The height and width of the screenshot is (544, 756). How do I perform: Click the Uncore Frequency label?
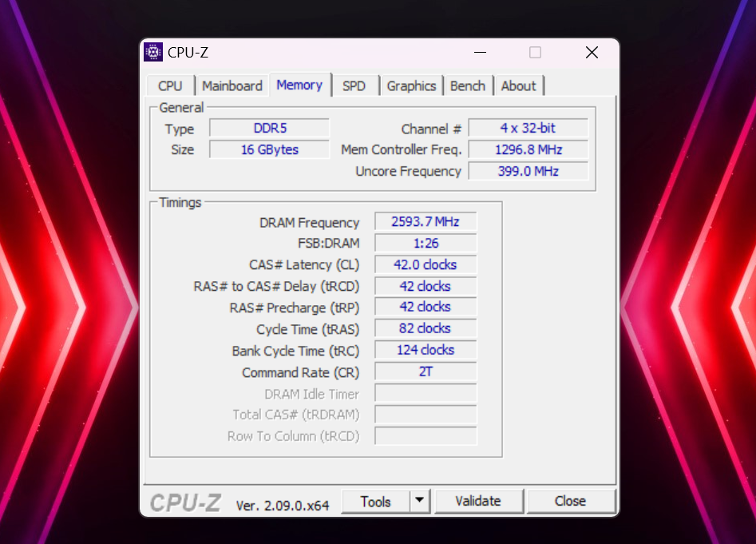pos(409,172)
